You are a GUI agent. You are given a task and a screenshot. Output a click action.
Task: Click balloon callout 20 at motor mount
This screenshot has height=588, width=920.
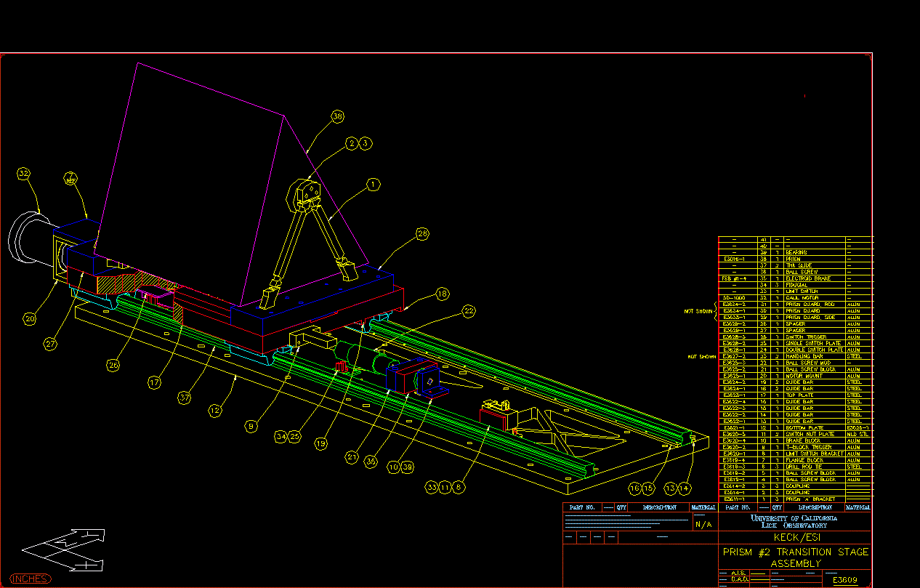point(29,318)
